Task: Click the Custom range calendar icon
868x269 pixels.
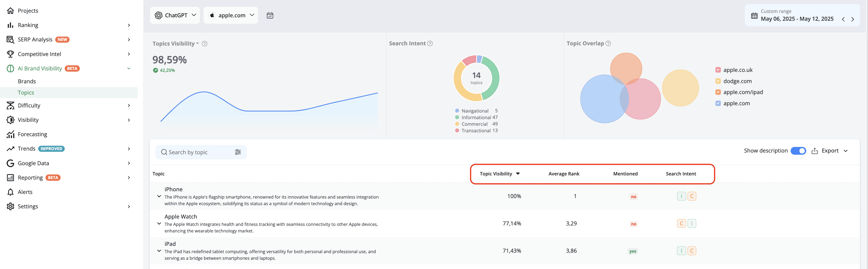Action: pos(754,16)
